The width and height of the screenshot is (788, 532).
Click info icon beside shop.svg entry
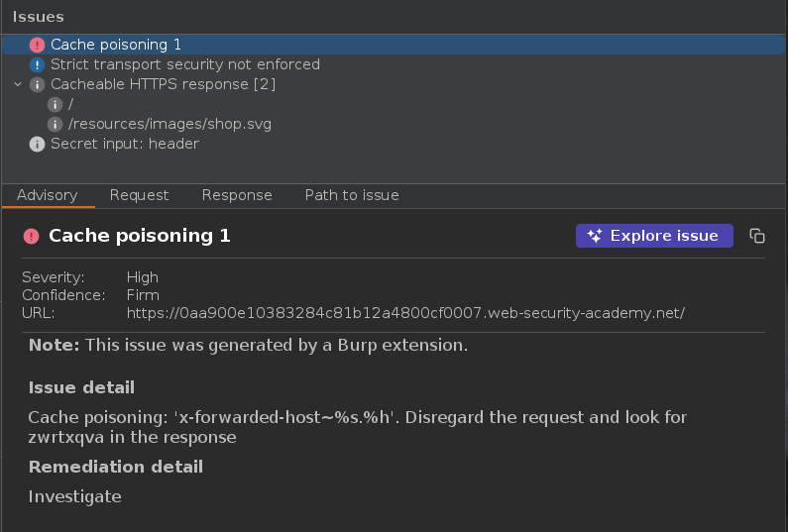pos(56,124)
